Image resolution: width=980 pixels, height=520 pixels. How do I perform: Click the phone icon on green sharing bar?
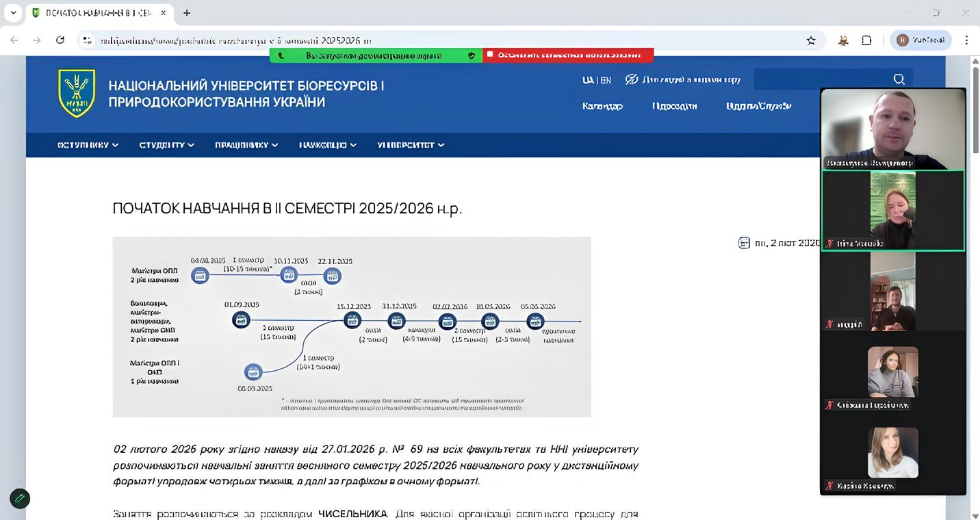coord(281,55)
